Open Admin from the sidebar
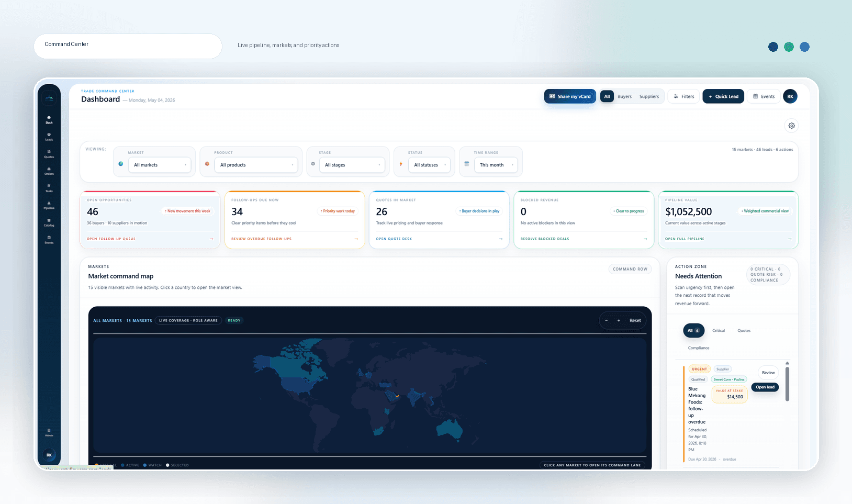The width and height of the screenshot is (852, 504). (x=49, y=432)
